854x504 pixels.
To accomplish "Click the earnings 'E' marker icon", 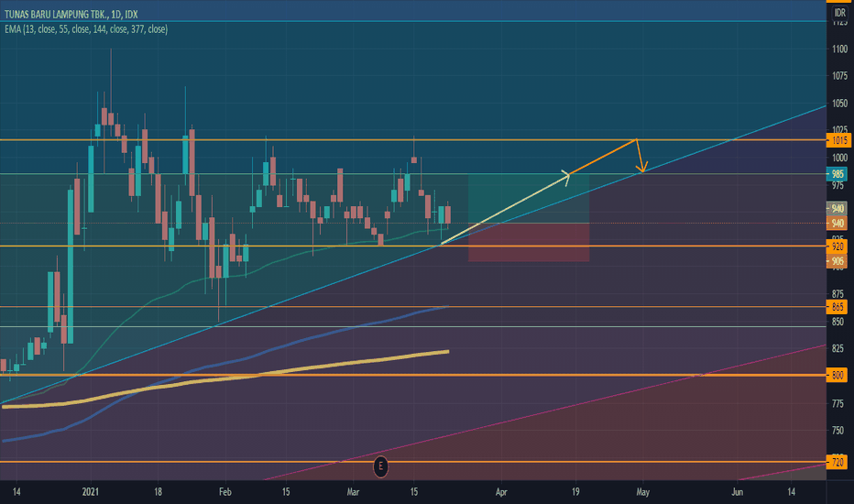I will [x=380, y=466].
